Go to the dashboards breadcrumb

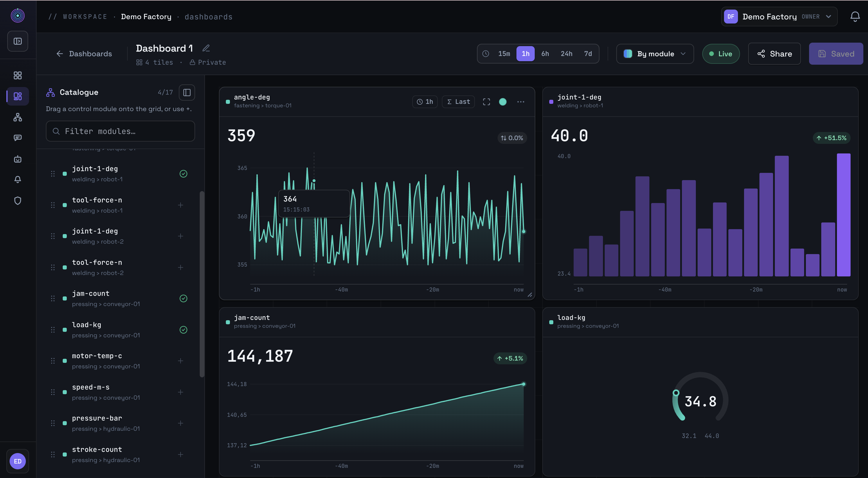click(208, 17)
